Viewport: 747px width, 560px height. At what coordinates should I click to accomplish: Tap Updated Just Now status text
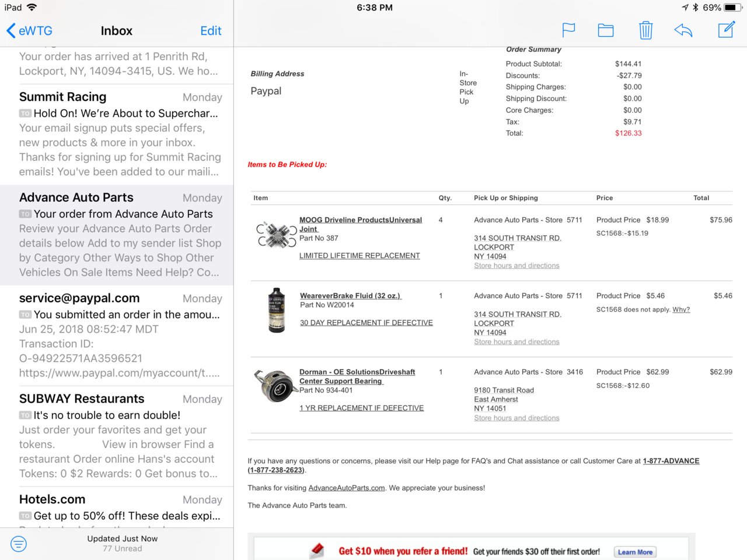pos(123,539)
